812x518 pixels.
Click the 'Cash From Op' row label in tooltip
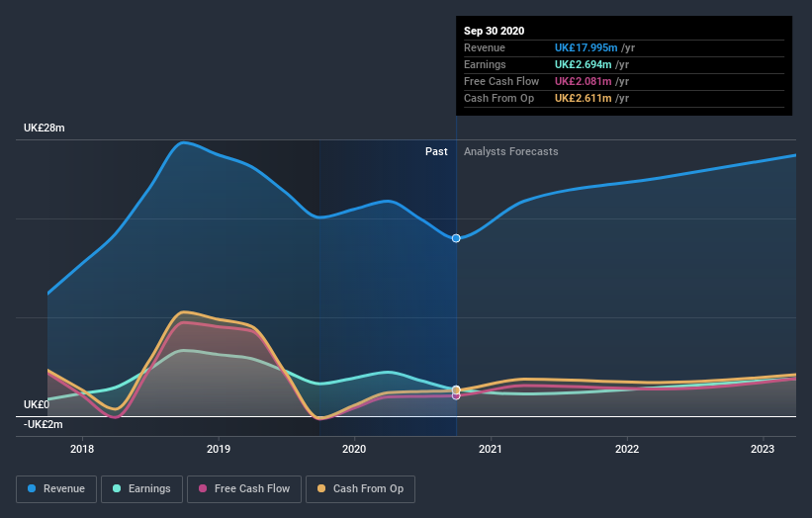click(498, 98)
